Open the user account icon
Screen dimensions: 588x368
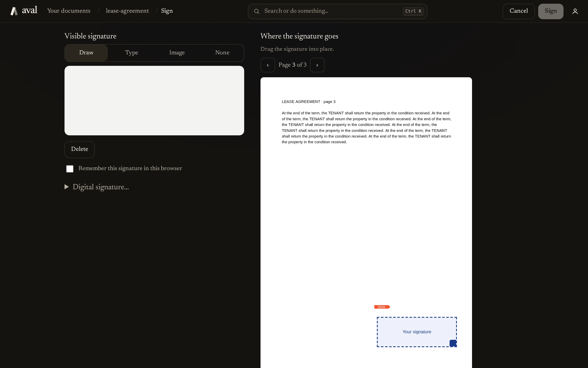pos(575,11)
